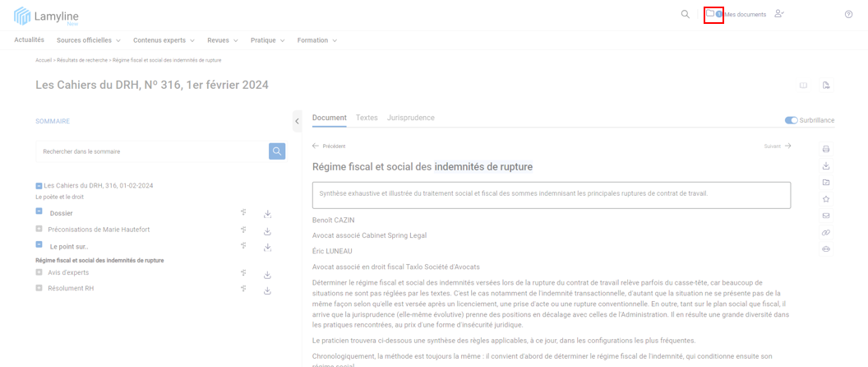Open the Sources officielles dropdown menu
Screen dimensions: 868x367
pos(88,40)
